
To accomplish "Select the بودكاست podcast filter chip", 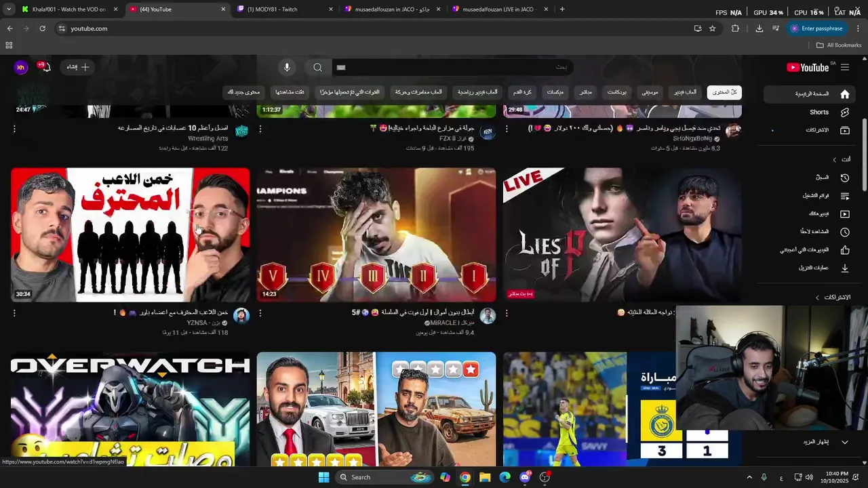I will pos(617,92).
